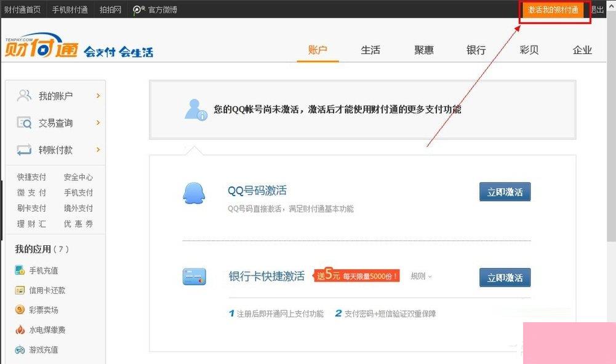The width and height of the screenshot is (616, 364).
Task: Click the 彩票卖场 app icon
Action: (x=20, y=310)
